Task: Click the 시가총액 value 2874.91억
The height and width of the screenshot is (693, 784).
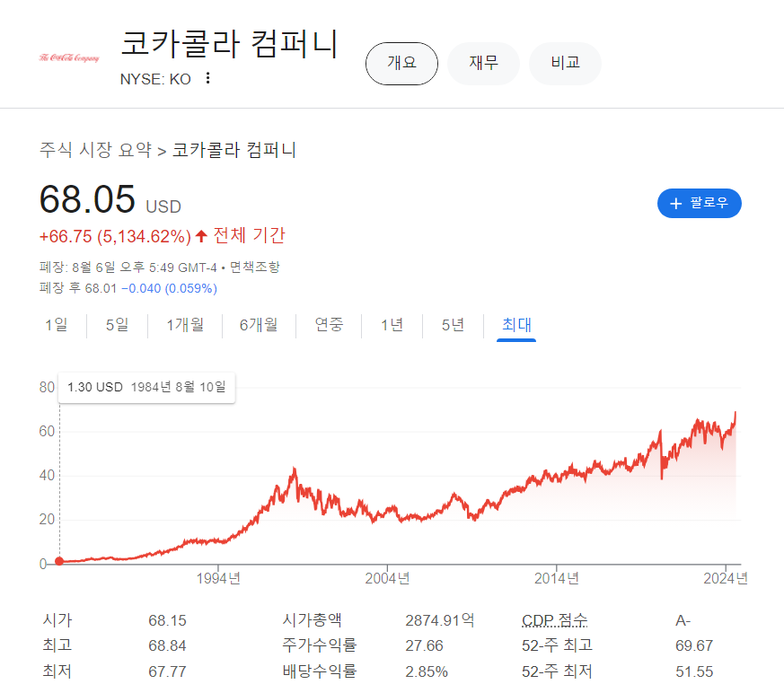Action: [x=439, y=620]
